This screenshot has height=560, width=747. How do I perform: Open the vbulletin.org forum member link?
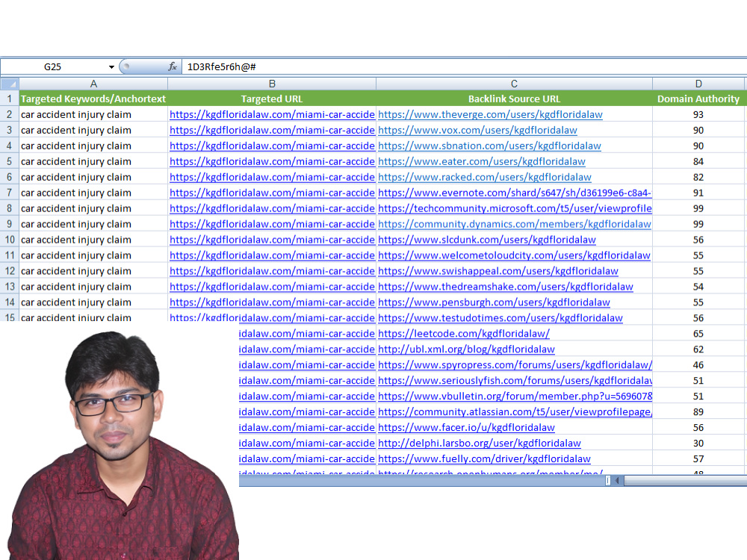point(515,396)
